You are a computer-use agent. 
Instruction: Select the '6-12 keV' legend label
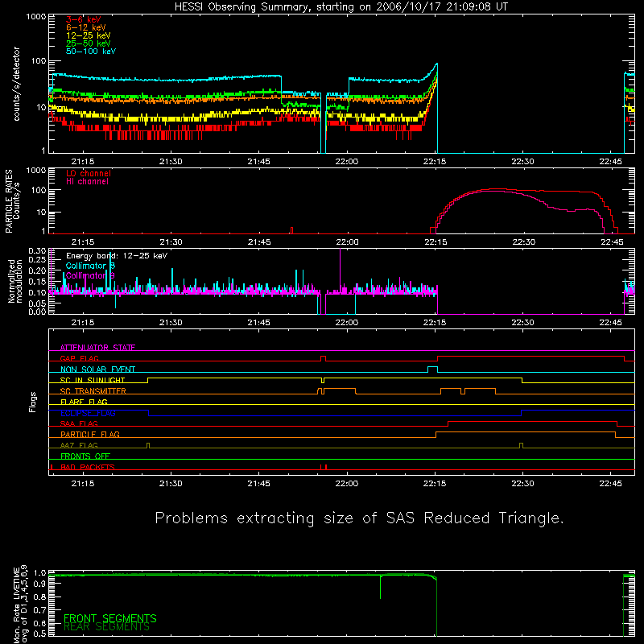(86, 27)
